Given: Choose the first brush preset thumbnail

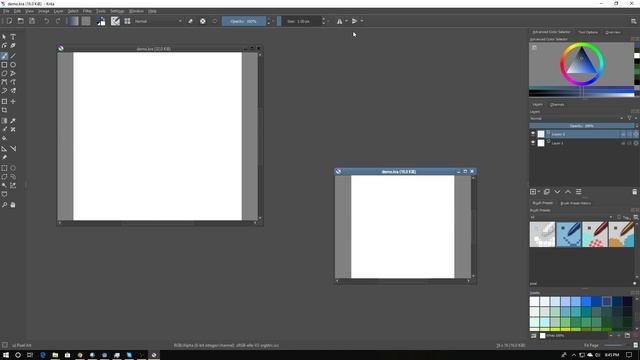Looking at the screenshot, I should 542,234.
